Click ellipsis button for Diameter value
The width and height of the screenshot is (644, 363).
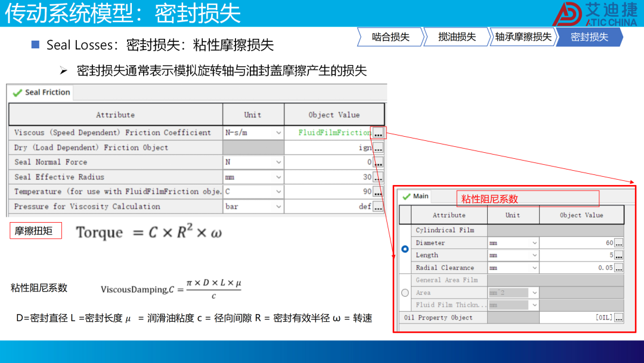(618, 243)
